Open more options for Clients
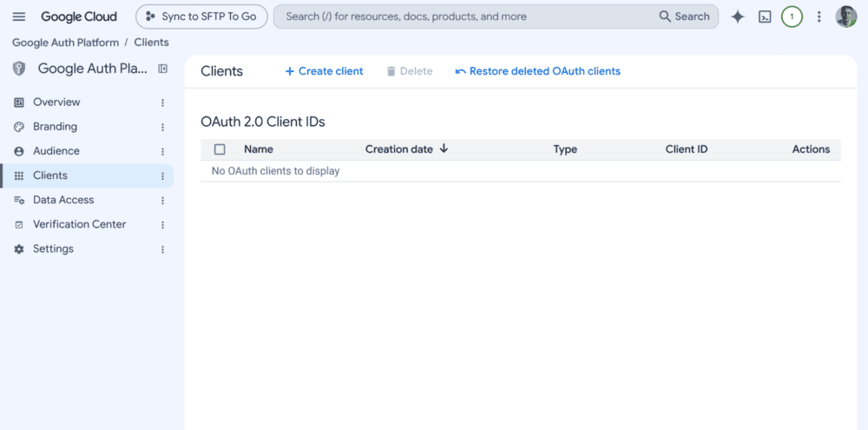The image size is (868, 430). click(x=163, y=175)
